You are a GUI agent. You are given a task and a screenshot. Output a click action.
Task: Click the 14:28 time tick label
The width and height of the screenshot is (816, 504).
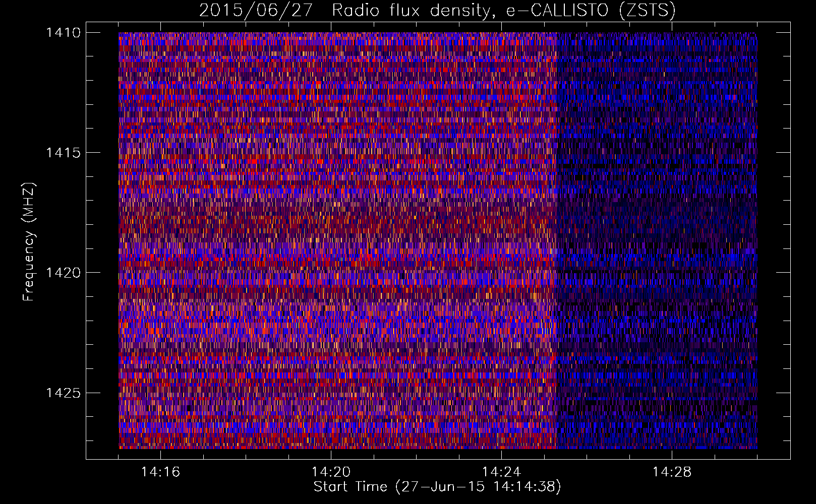click(x=672, y=472)
